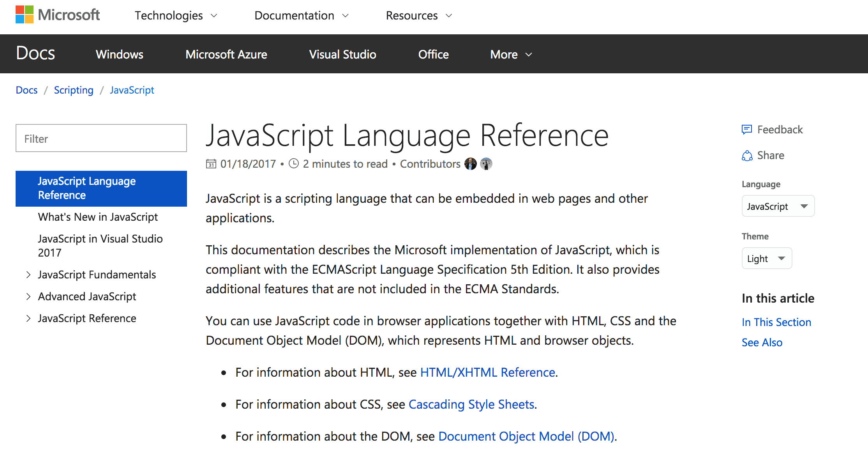
Task: Click the Share icon
Action: click(x=746, y=156)
